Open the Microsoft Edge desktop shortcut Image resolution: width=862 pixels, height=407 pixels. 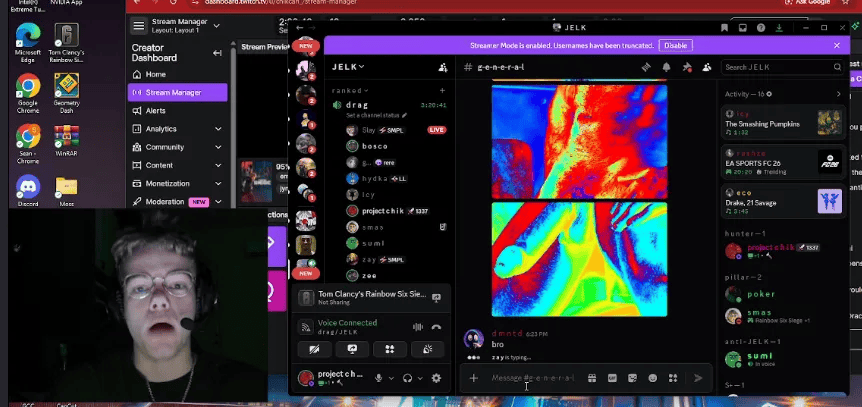click(27, 43)
